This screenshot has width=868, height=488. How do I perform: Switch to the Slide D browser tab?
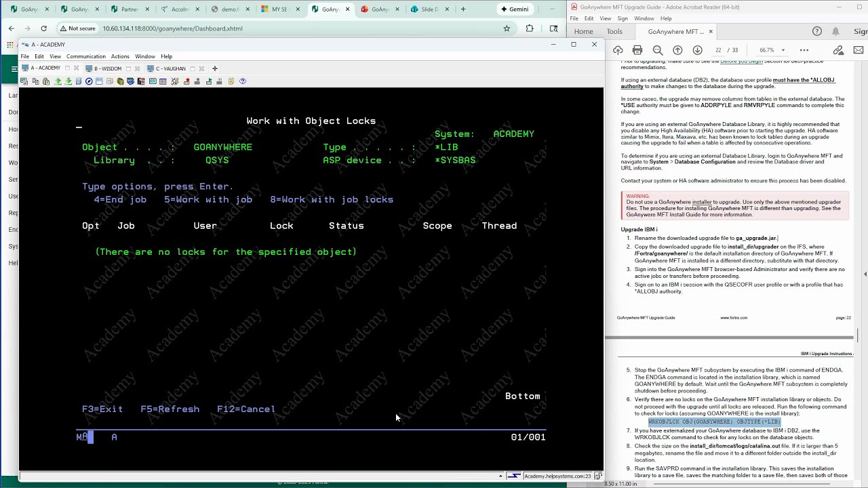(x=429, y=9)
